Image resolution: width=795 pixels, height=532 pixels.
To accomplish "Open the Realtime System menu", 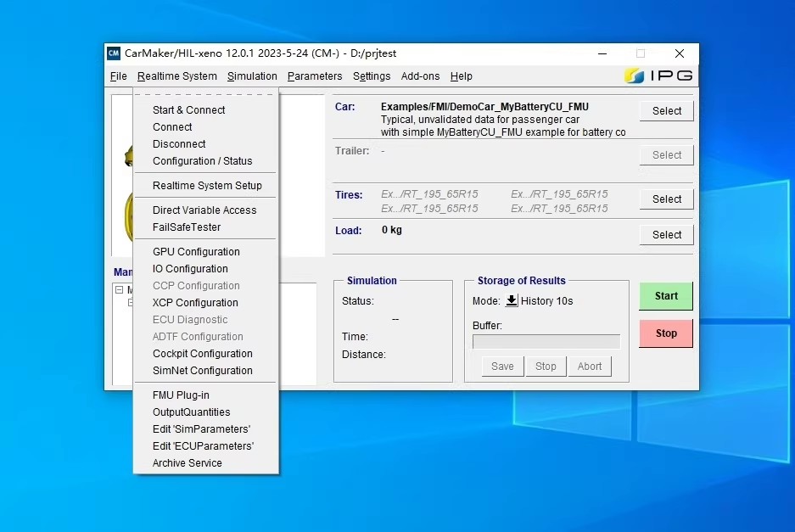I will click(177, 76).
